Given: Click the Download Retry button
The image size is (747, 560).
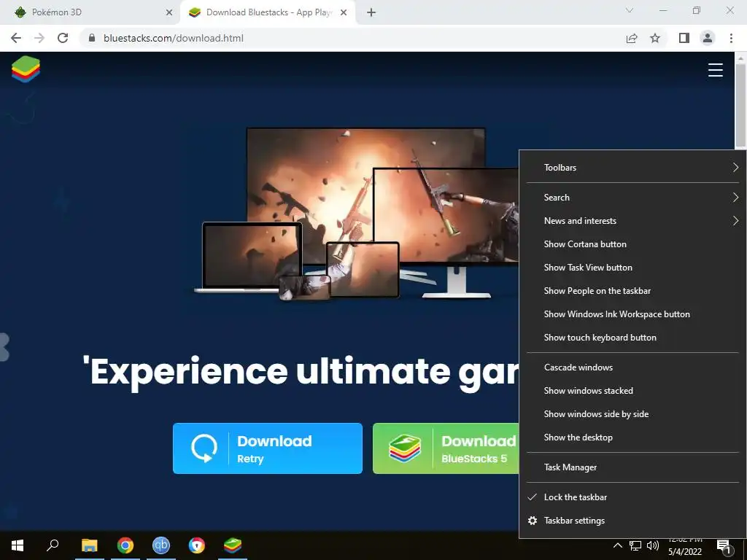Looking at the screenshot, I should 268,448.
